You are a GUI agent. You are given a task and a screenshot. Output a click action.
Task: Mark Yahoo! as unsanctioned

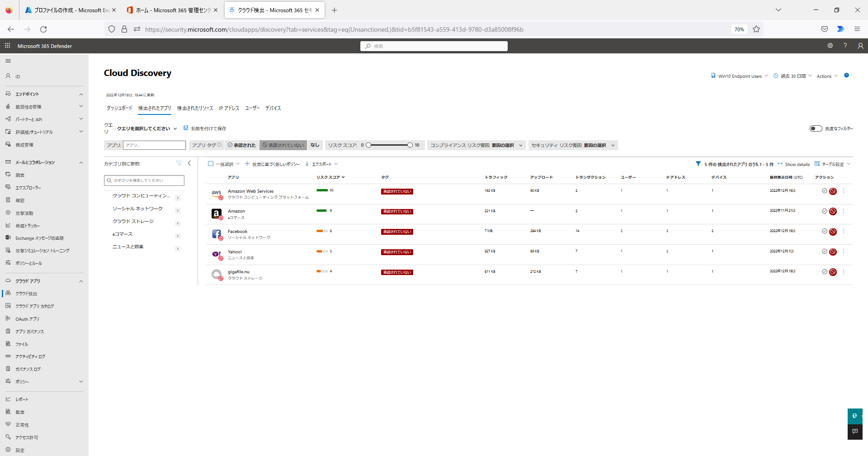click(x=833, y=252)
